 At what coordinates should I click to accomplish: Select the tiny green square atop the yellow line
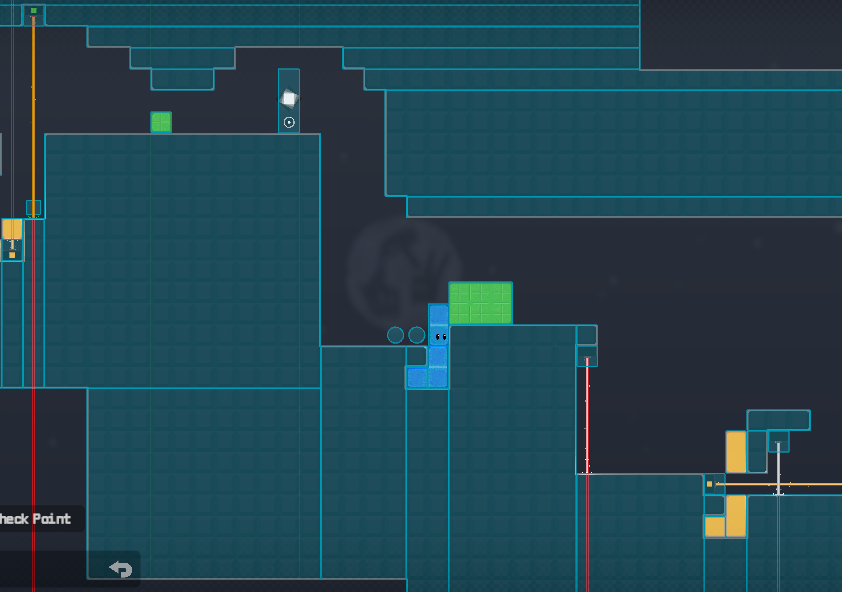click(34, 11)
